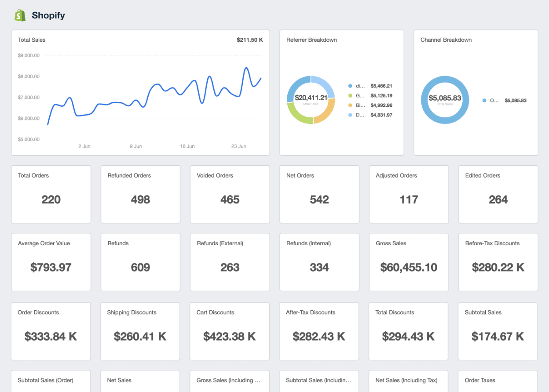Click the Shopify logo icon

pos(19,15)
